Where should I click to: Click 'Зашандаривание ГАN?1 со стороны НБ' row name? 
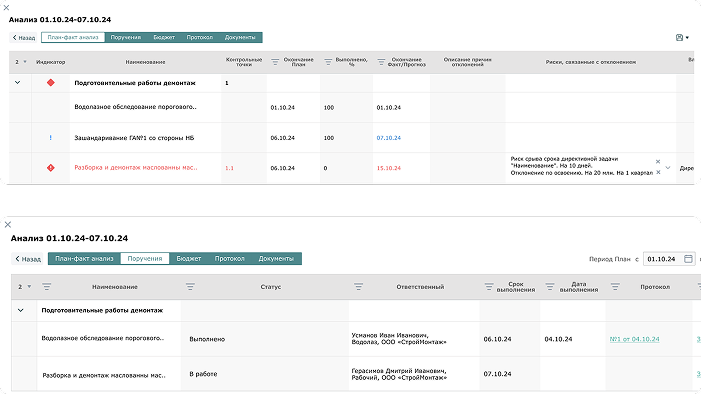[134, 138]
